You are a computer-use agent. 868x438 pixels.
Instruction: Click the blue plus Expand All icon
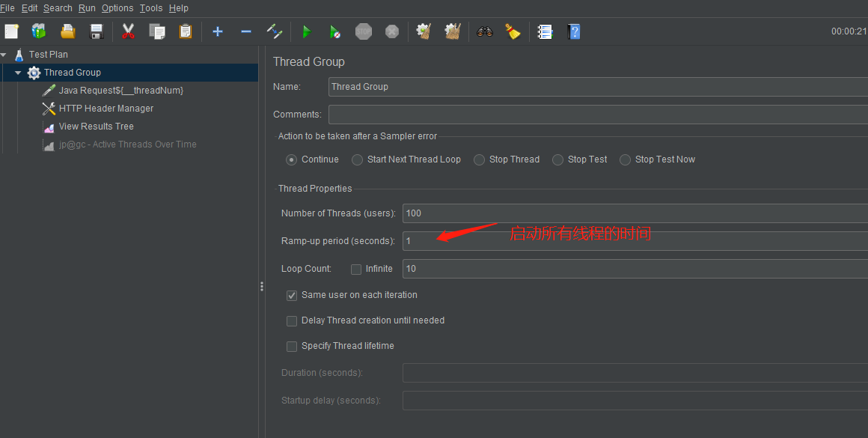tap(218, 31)
